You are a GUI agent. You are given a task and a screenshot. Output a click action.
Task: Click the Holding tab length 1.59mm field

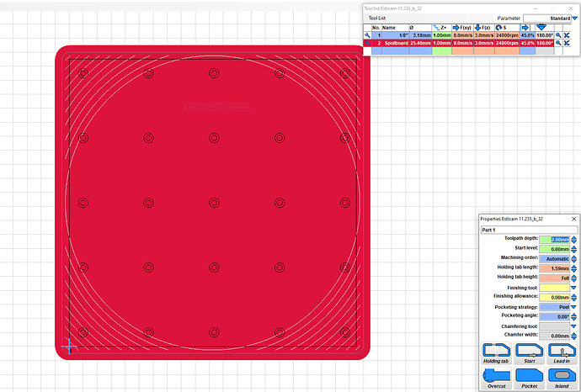554,268
